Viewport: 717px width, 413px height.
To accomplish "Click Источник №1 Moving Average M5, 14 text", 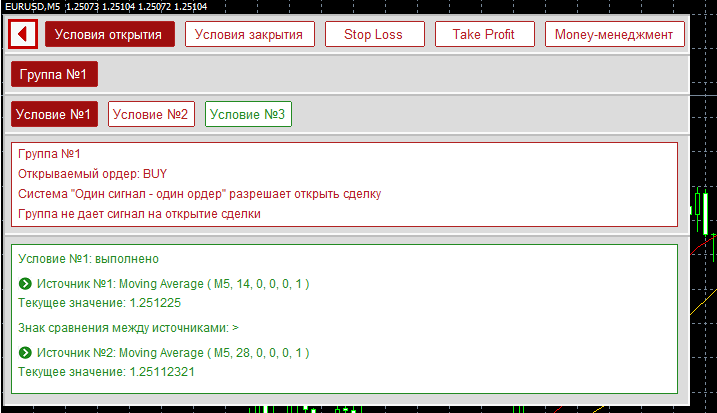I will coord(172,284).
